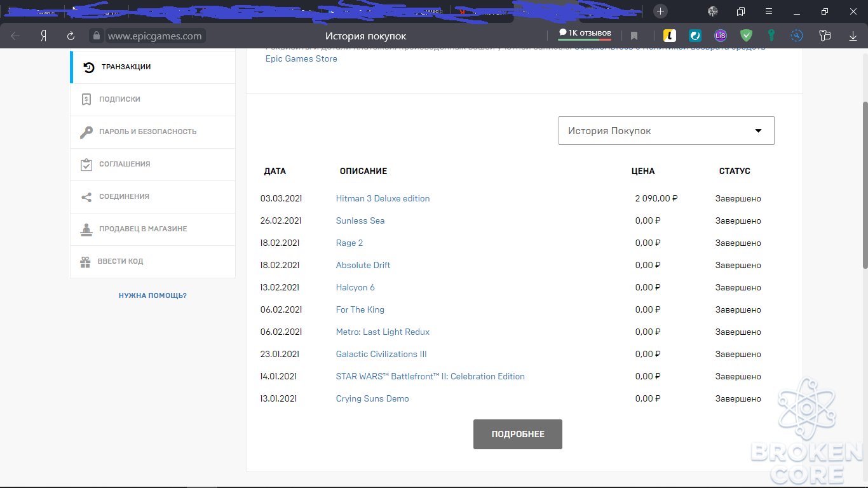Click Завершено status in Crying Suns row
Image resolution: width=868 pixels, height=488 pixels.
click(738, 398)
